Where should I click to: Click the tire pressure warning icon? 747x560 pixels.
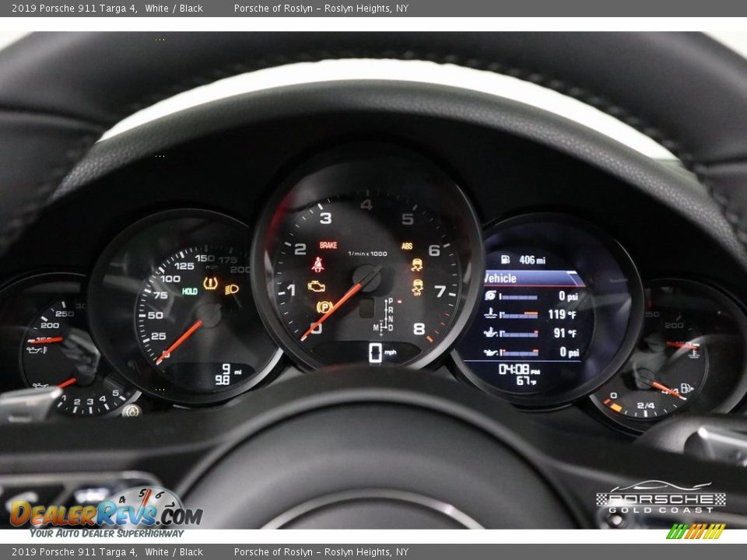[x=210, y=284]
